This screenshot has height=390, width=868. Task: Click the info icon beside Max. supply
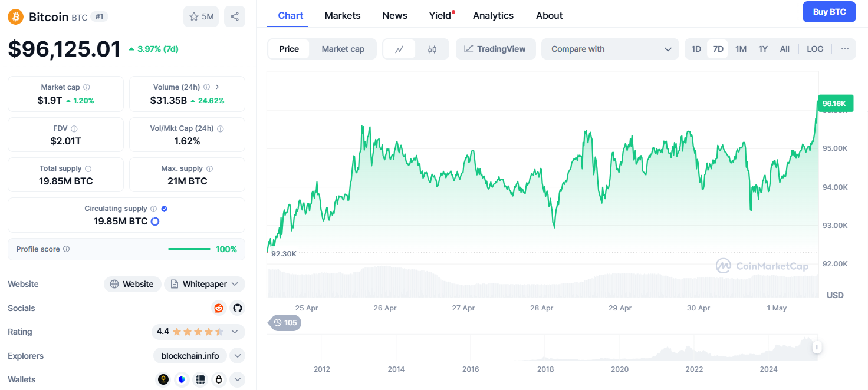pyautogui.click(x=209, y=168)
